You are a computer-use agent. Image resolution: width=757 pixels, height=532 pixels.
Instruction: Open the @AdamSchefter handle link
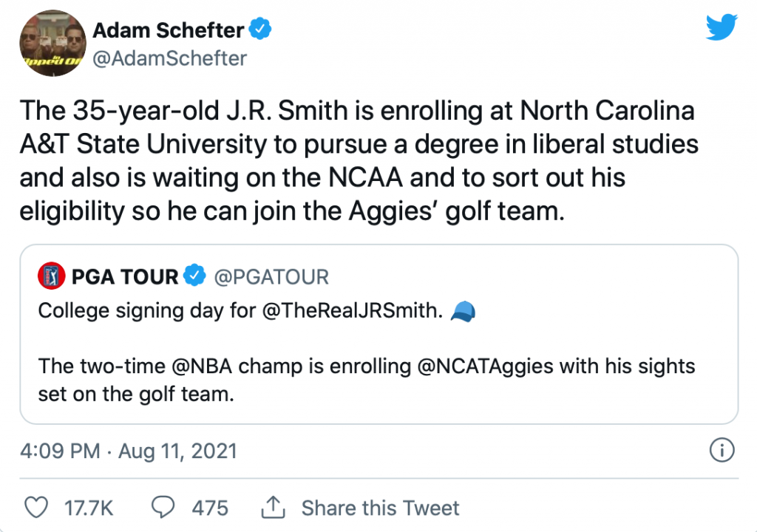click(x=169, y=58)
